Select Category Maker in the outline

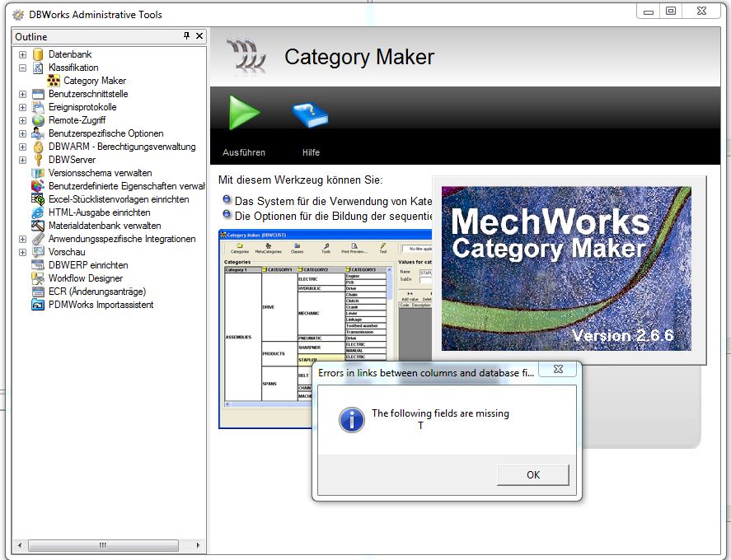pyautogui.click(x=95, y=81)
